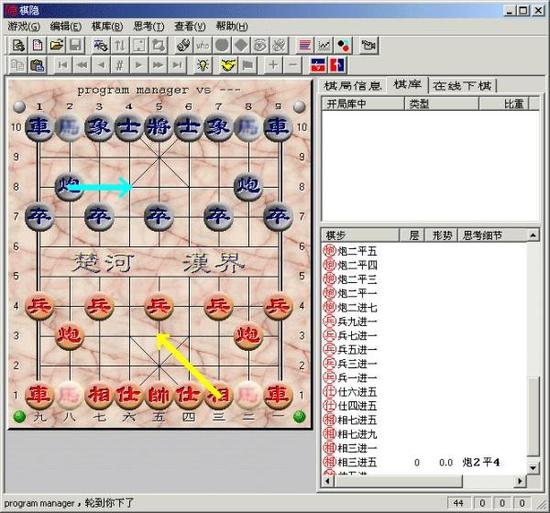Click the double-arrow rewind moves icon

(x=82, y=65)
